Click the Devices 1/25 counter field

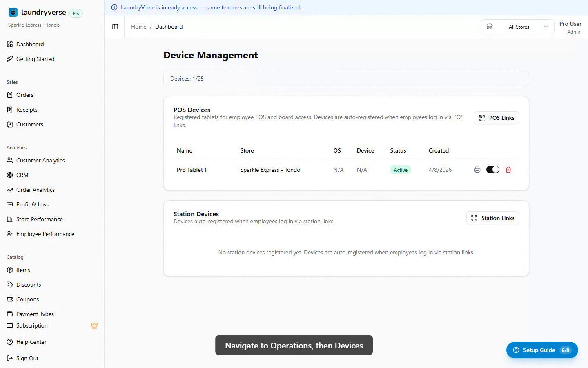[x=346, y=79]
